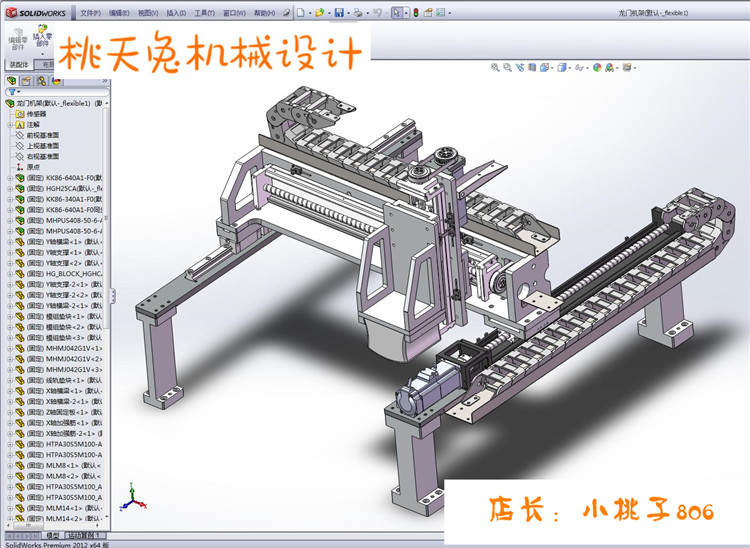This screenshot has width=750, height=548.
Task: Open the dropdown arrow next to Select tool
Action: 406,13
